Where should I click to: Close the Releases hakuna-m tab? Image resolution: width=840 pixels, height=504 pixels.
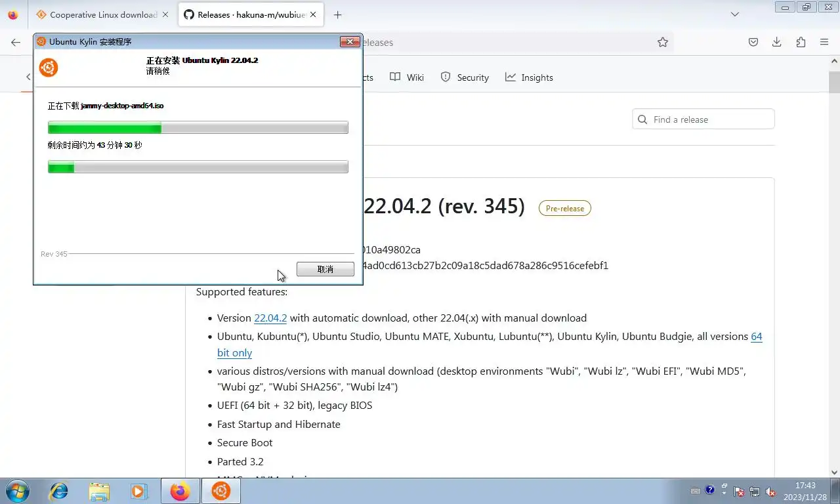[312, 14]
